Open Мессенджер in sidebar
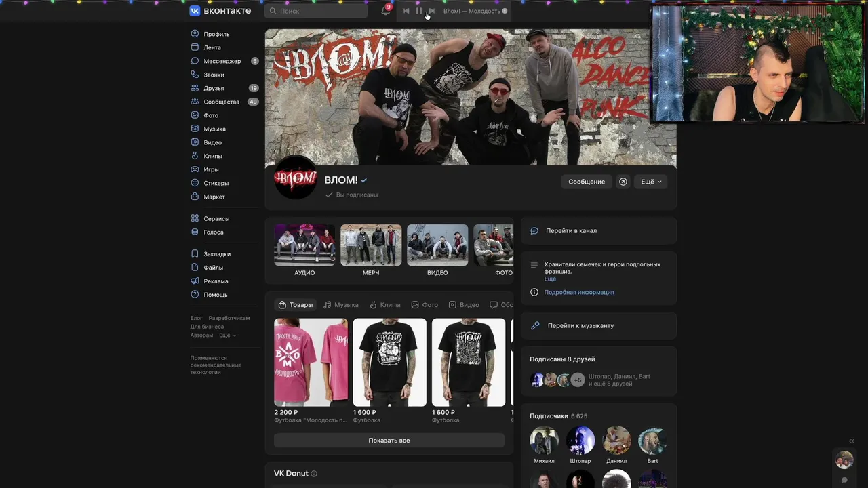The width and height of the screenshot is (868, 488). coord(223,61)
